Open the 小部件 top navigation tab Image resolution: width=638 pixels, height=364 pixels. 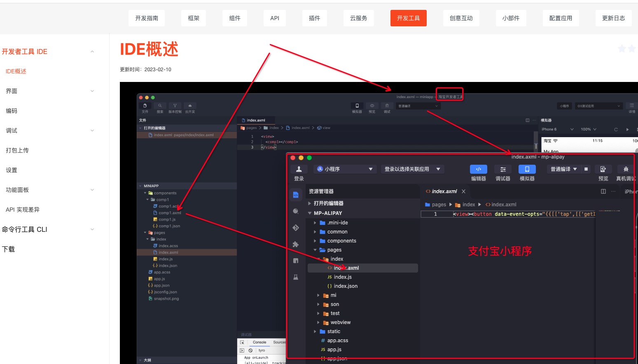click(511, 18)
